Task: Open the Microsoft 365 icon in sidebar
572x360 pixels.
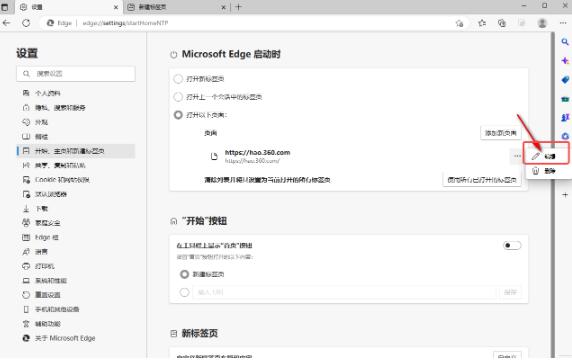Action: (x=565, y=136)
